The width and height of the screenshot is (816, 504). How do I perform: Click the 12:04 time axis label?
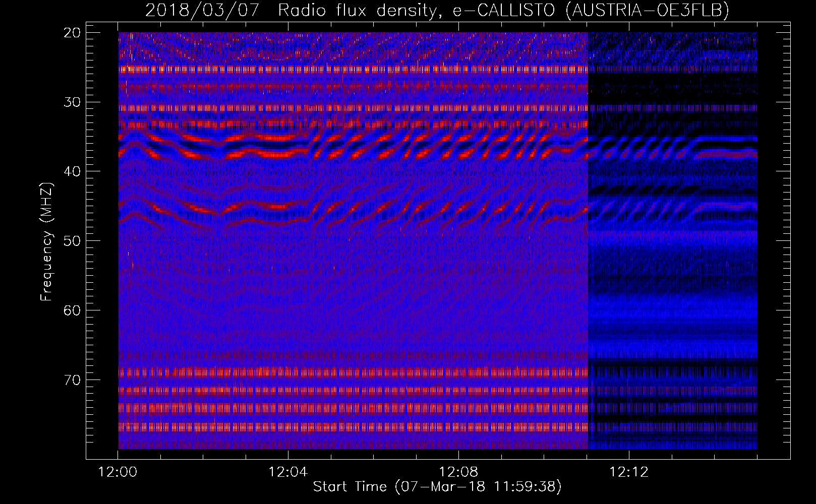[x=288, y=472]
